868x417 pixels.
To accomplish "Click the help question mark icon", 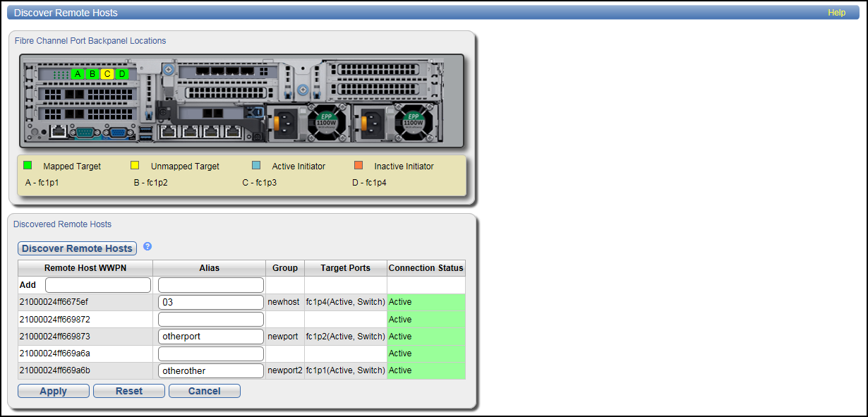I will 147,247.
